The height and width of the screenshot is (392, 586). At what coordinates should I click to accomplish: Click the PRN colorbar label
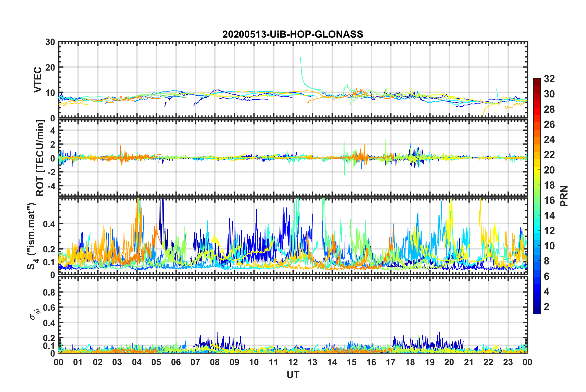click(564, 196)
